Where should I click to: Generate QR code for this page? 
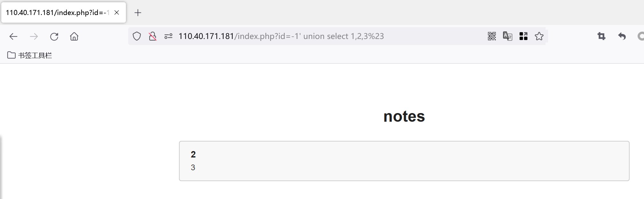pos(492,36)
